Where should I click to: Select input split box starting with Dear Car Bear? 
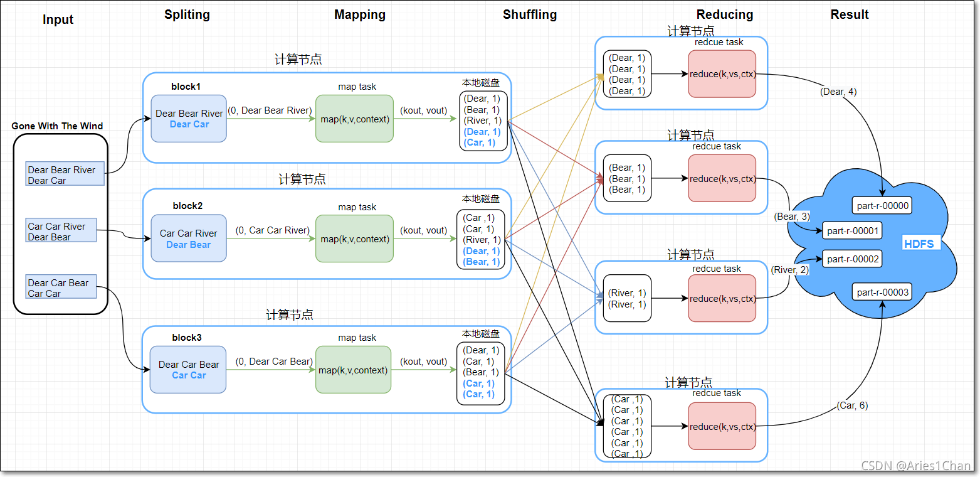click(61, 287)
